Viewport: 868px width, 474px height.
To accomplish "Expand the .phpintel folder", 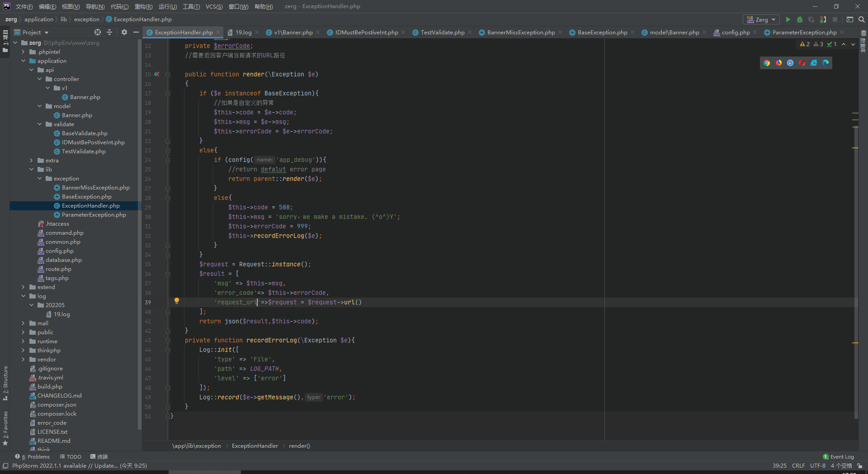I will click(x=24, y=52).
